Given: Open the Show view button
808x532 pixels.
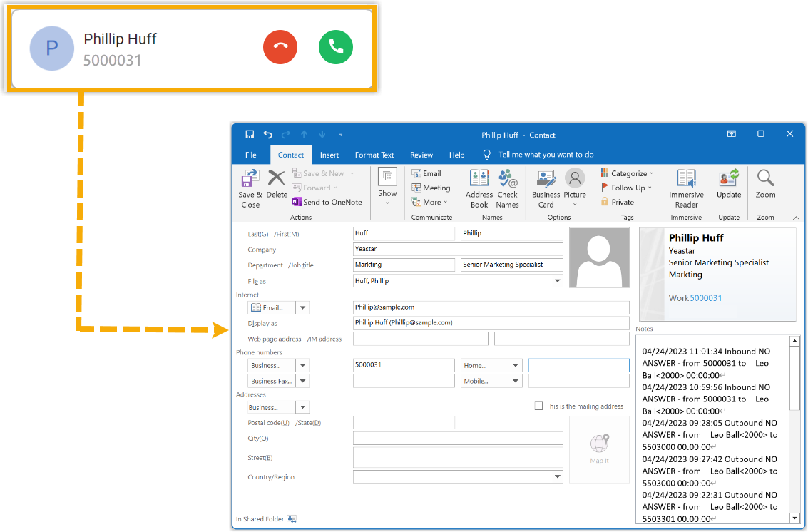Looking at the screenshot, I should click(387, 186).
